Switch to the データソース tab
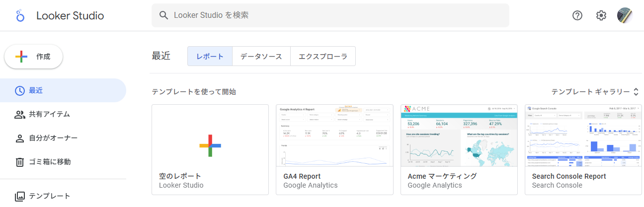The height and width of the screenshot is (207, 644). tap(261, 56)
